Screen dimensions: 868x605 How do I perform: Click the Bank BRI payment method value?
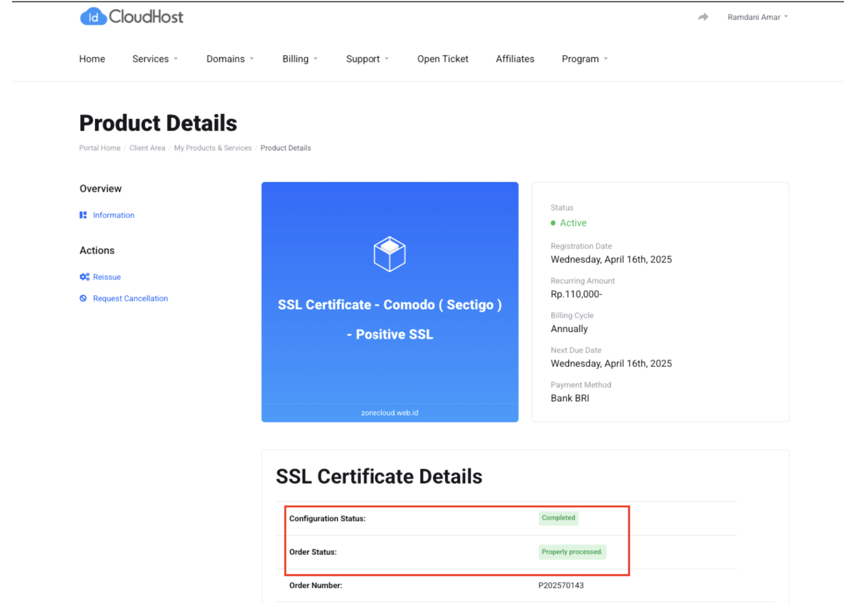(x=570, y=398)
